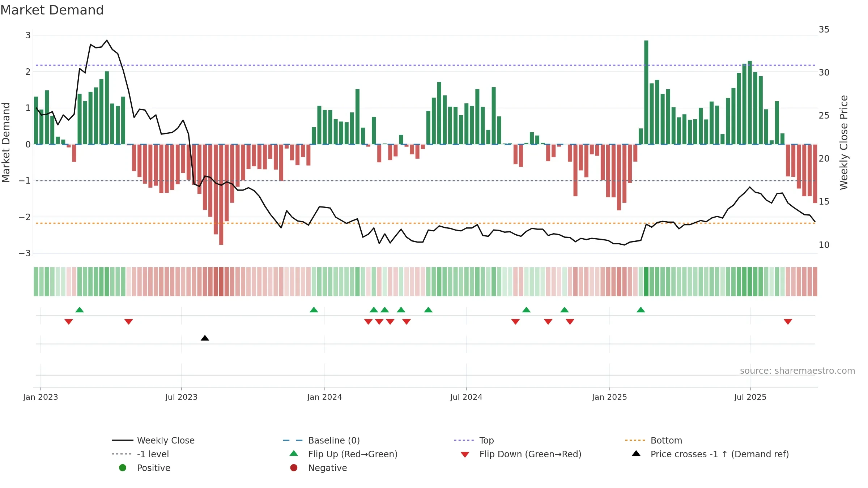This screenshot has width=868, height=488.
Task: Click the red Flip Down triangle in legend
Action: (465, 455)
